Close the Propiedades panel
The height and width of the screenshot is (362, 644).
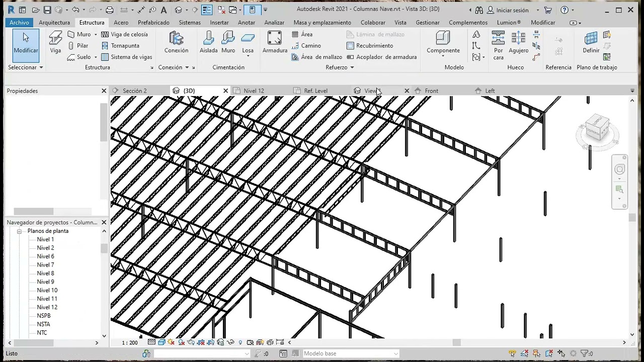(104, 91)
